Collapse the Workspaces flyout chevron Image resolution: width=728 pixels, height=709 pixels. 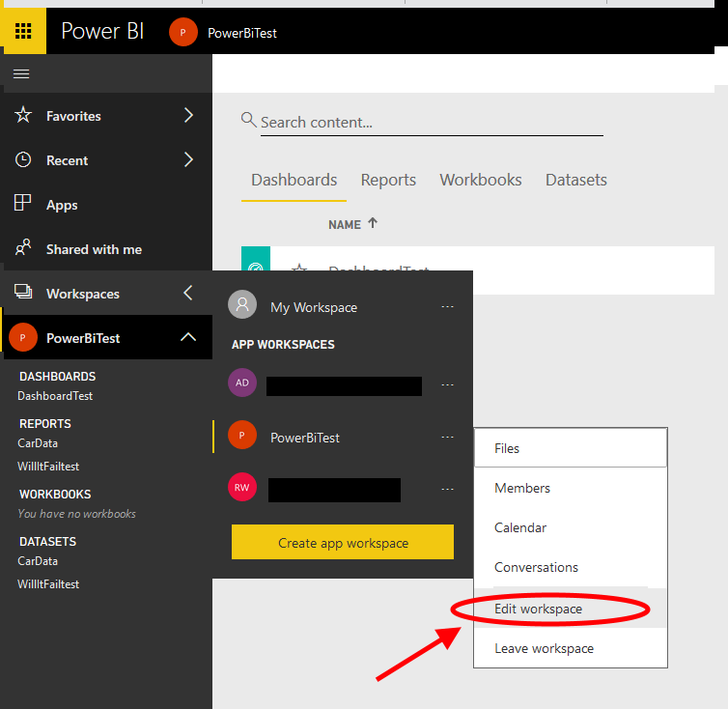pos(188,293)
